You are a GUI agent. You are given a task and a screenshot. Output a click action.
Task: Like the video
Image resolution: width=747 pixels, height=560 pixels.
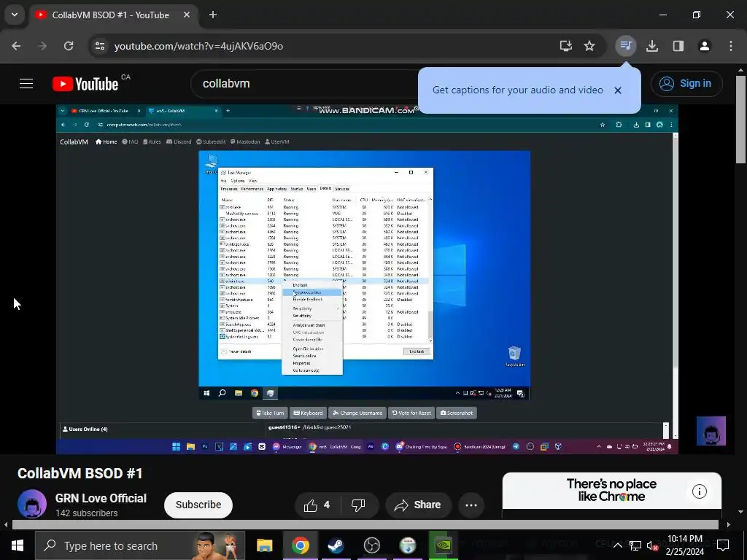click(317, 505)
